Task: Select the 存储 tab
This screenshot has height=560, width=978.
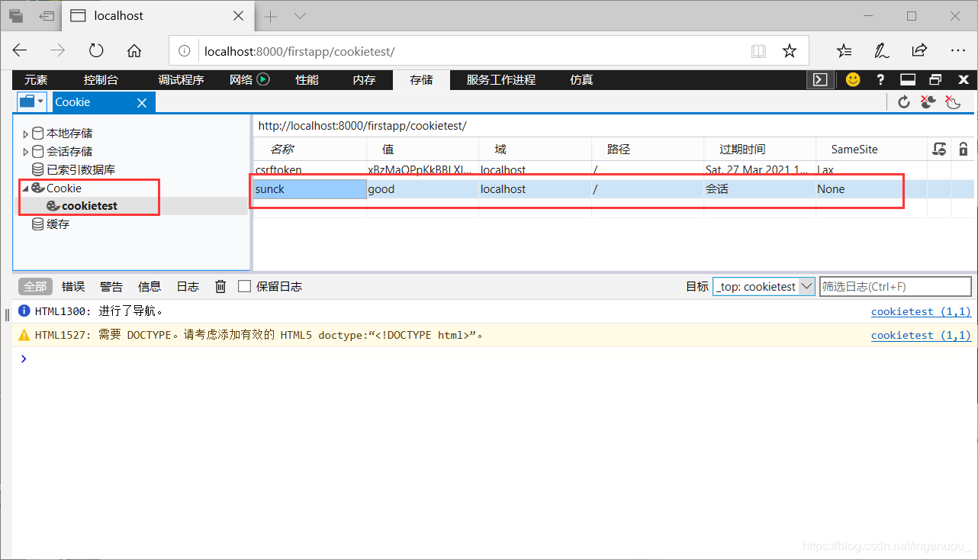Action: click(x=421, y=79)
